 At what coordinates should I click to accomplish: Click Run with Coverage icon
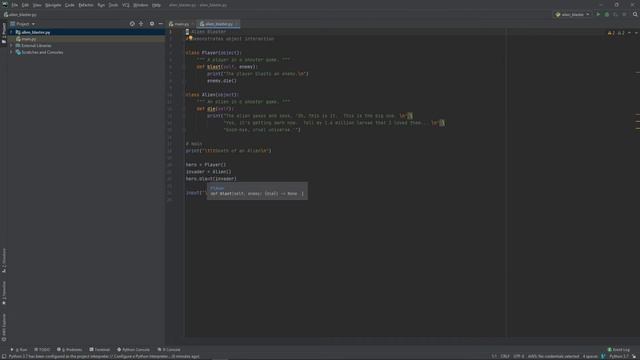616,15
